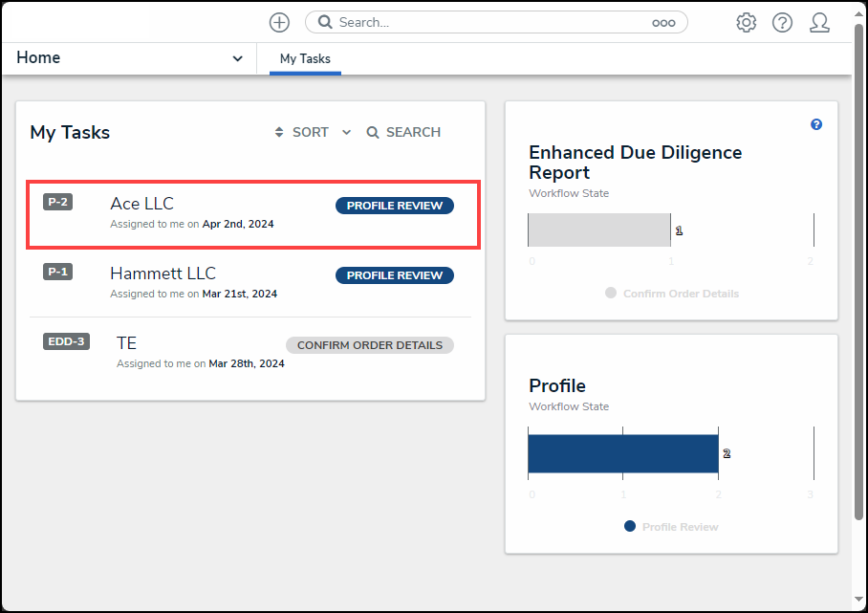Click the search magnifier in the search bar
Screen dimensions: 868x613
coord(324,21)
